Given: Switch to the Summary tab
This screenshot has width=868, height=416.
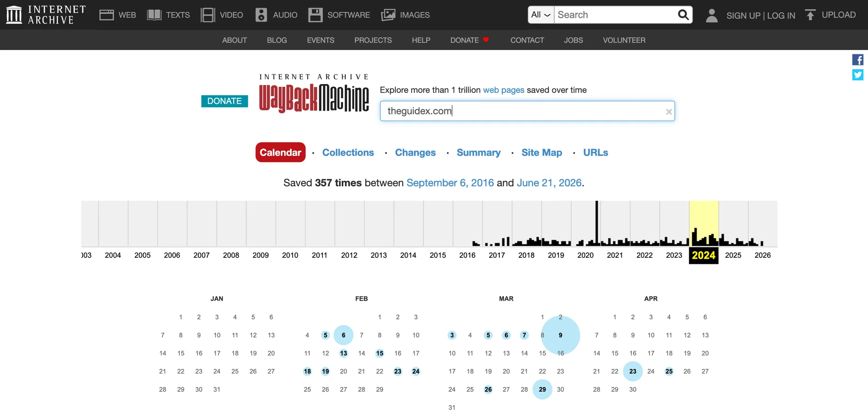Looking at the screenshot, I should coord(478,152).
